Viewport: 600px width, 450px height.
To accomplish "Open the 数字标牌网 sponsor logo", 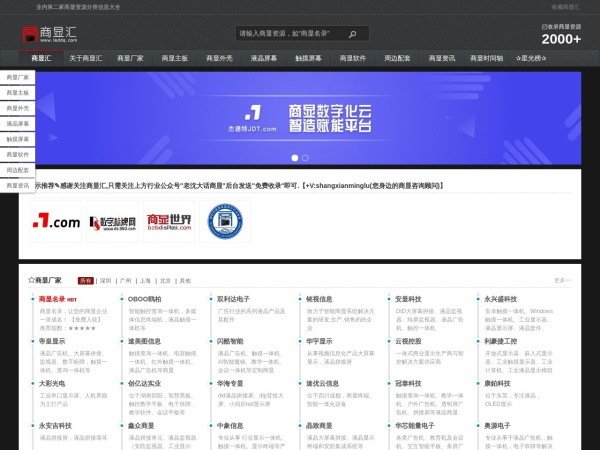I will click(112, 222).
